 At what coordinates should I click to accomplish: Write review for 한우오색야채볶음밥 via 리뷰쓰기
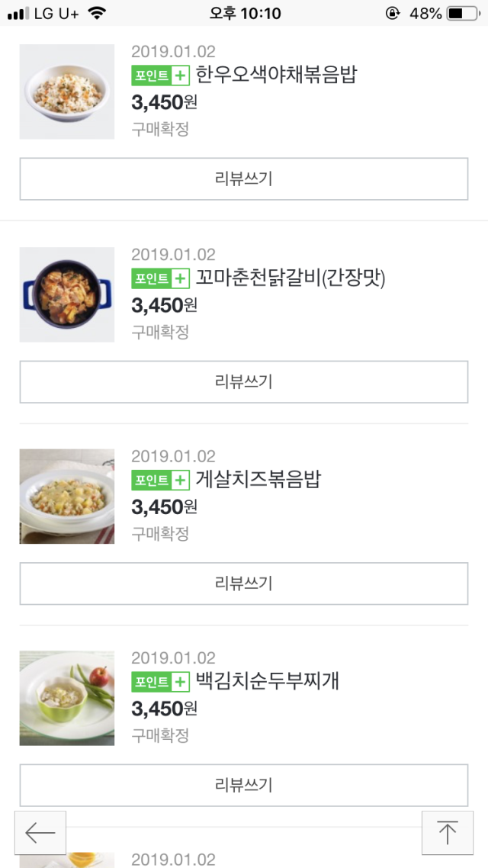click(x=243, y=179)
